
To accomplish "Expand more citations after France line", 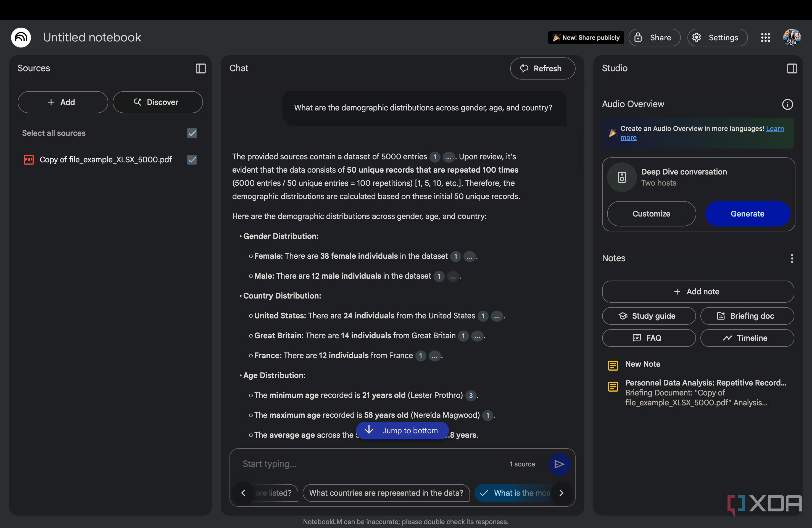I will [x=434, y=356].
